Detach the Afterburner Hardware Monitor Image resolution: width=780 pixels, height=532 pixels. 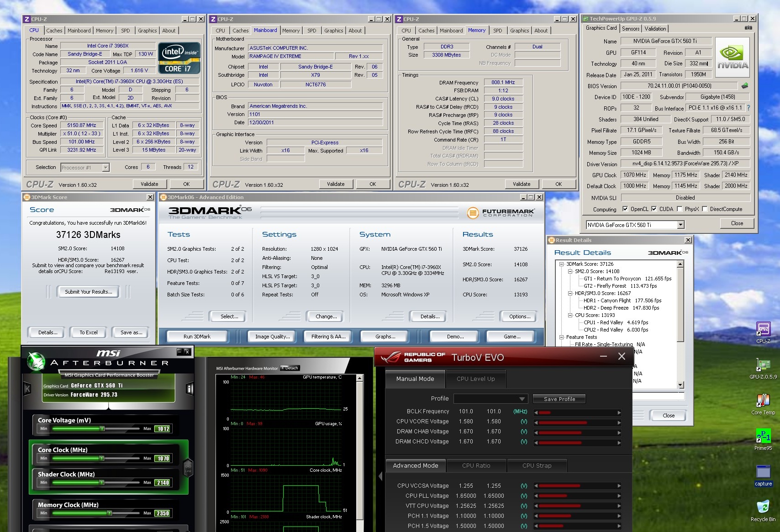pos(290,368)
